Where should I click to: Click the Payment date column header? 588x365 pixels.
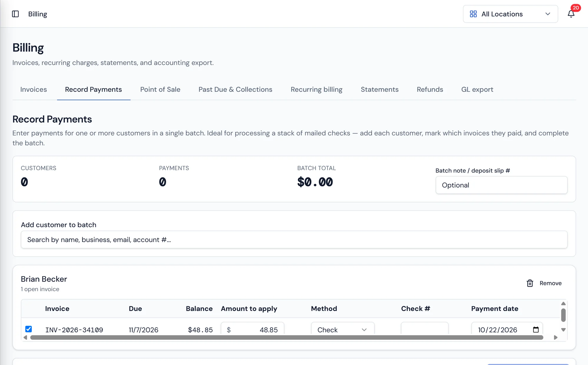pos(495,309)
